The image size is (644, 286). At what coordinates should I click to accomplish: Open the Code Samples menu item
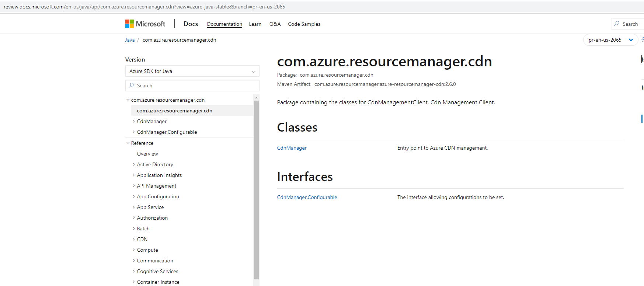pos(304,24)
